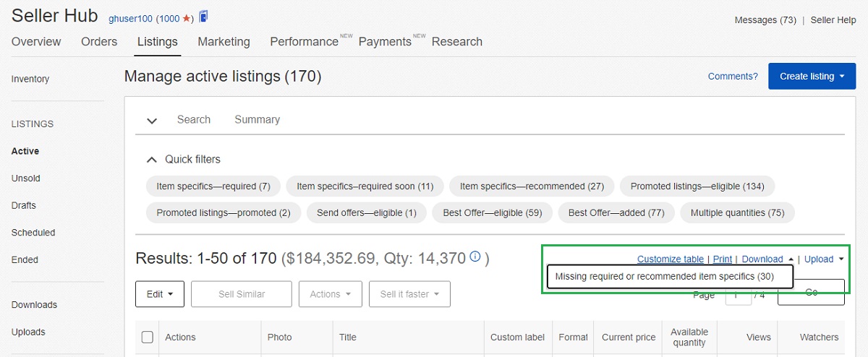Screen dimensions: 868x357
Task: Toggle the select-all listings checkbox
Action: click(148, 337)
